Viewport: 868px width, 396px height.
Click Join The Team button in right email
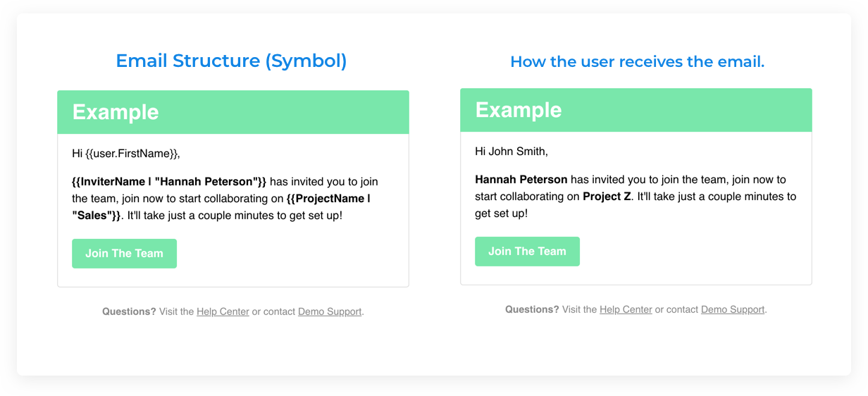(527, 252)
